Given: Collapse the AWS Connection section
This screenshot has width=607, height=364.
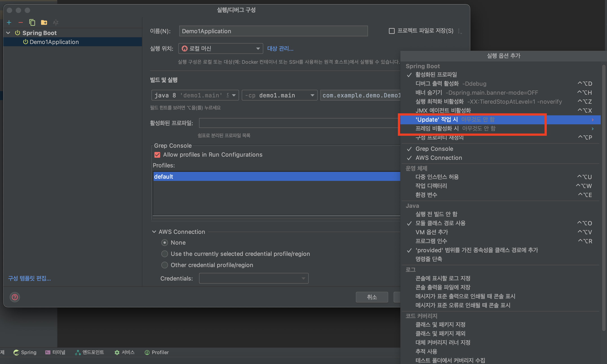Looking at the screenshot, I should (x=154, y=232).
